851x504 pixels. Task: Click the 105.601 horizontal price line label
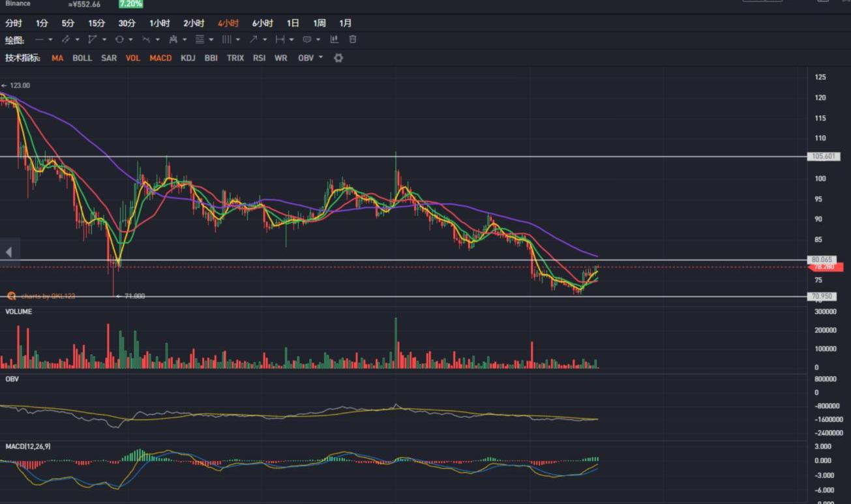coord(824,156)
